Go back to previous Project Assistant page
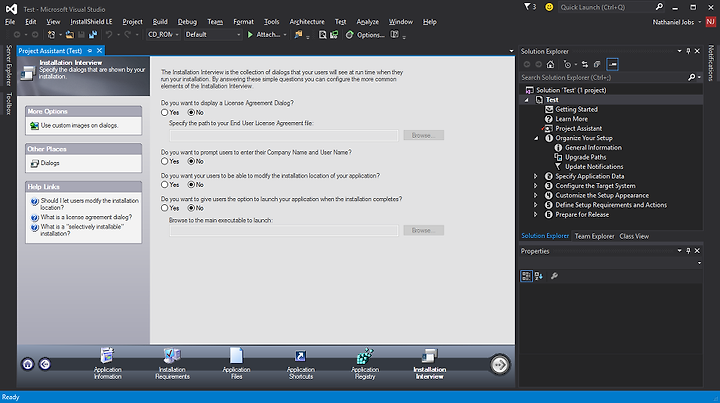 click(x=45, y=364)
